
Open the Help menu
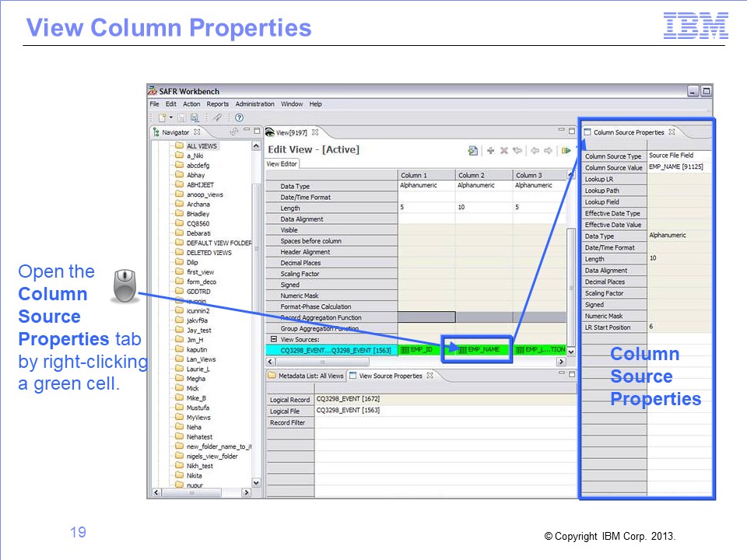coord(315,103)
